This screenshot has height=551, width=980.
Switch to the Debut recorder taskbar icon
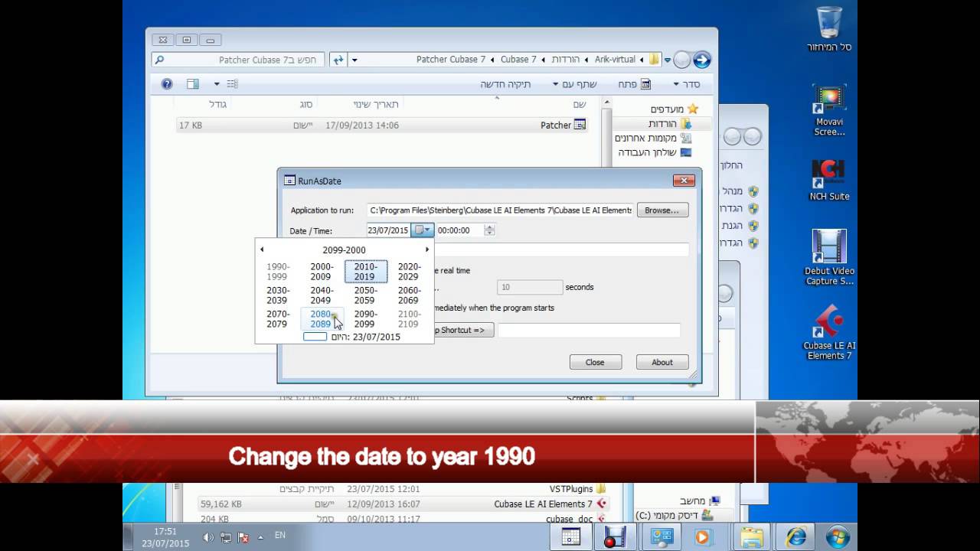point(615,536)
